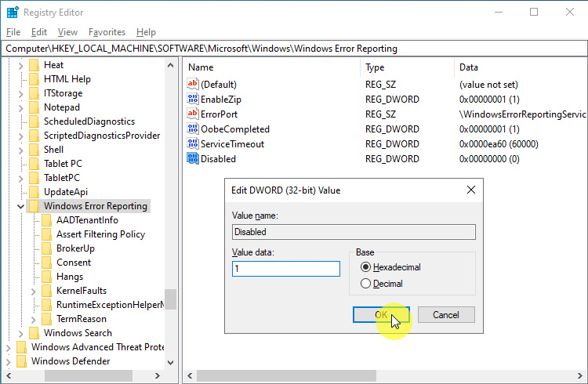Expand the Windows Search key
Viewport: 588px width, 384px height.
pyautogui.click(x=20, y=333)
